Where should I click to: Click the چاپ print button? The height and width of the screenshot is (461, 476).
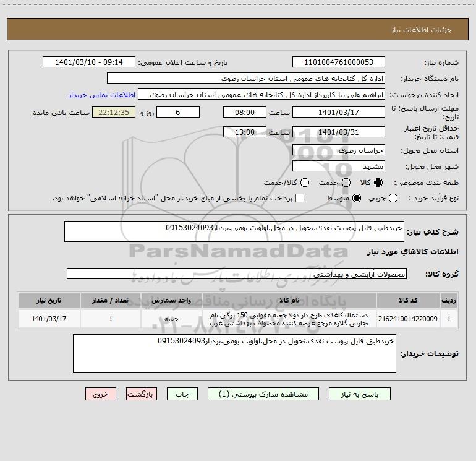[182, 394]
